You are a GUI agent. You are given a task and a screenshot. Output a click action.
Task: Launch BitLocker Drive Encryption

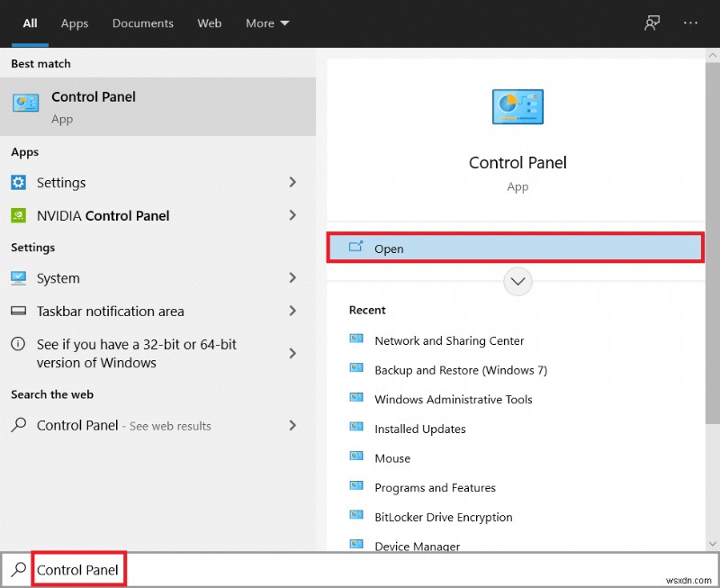point(444,517)
